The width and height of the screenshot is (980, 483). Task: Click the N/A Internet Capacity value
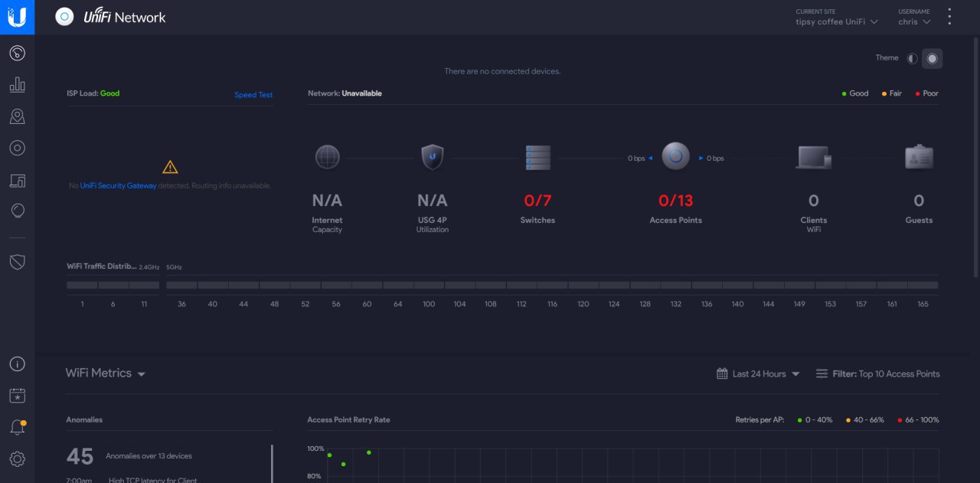tap(327, 201)
